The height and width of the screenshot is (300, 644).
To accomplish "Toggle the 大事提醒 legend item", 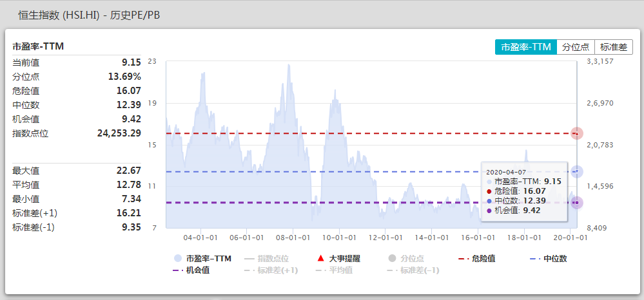I will [339, 259].
